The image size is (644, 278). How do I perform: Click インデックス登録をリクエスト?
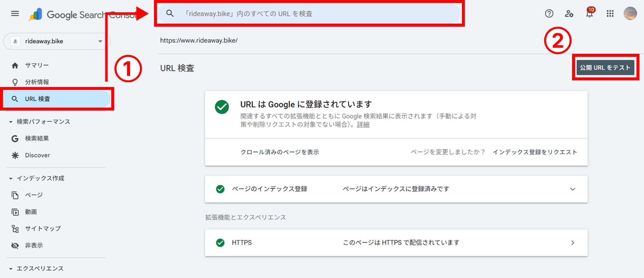pos(535,152)
